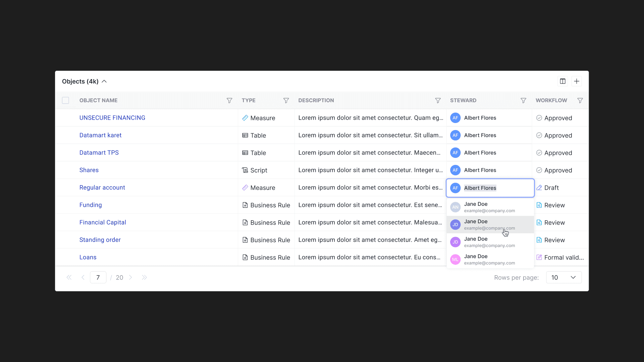Viewport: 644px width, 362px height.
Task: Open UNSECURE FINANCING object link
Action: [112, 118]
